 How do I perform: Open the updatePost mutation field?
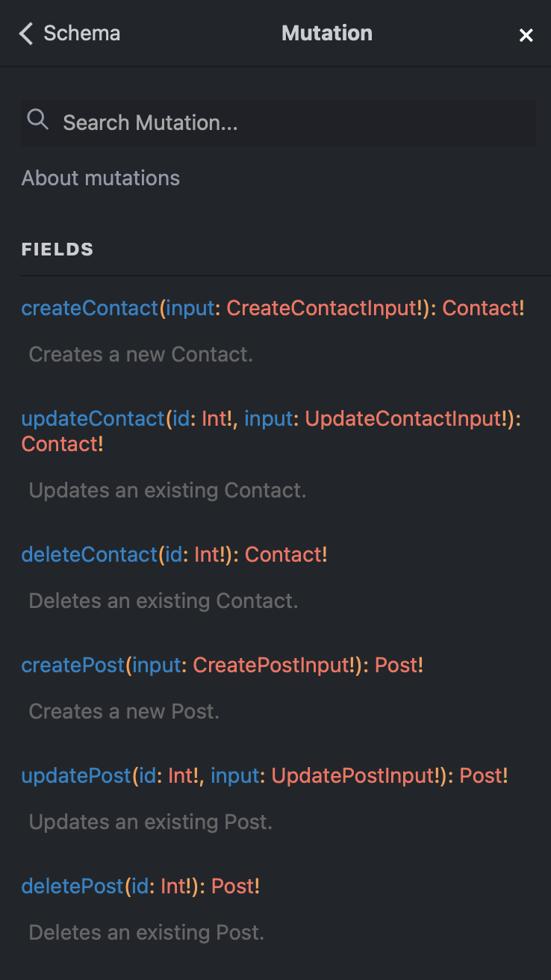pyautogui.click(x=75, y=775)
